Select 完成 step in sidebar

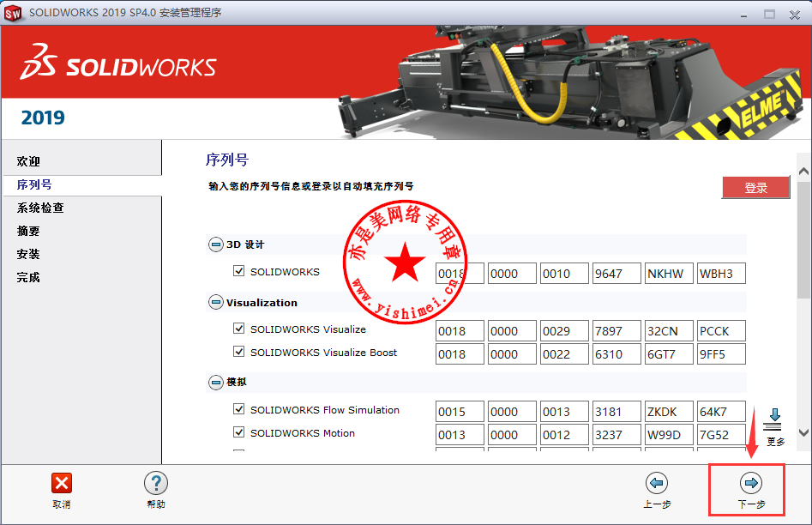pos(28,277)
